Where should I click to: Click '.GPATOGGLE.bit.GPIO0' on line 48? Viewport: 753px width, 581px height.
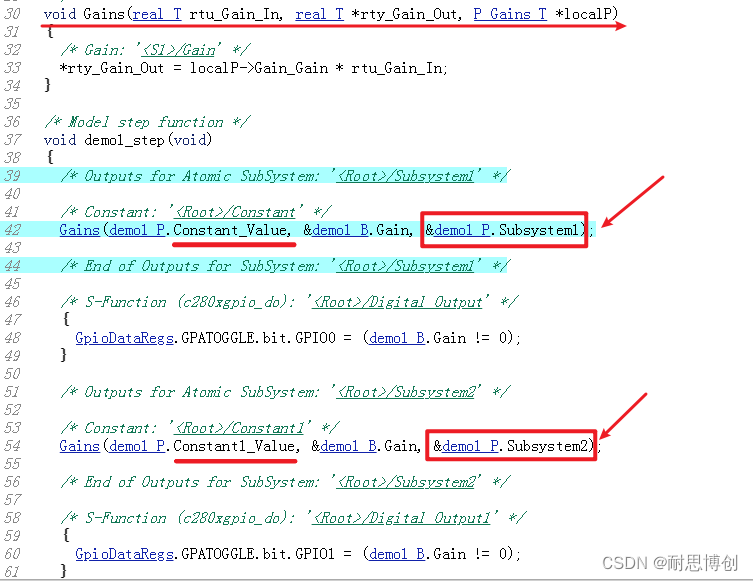coord(255,338)
